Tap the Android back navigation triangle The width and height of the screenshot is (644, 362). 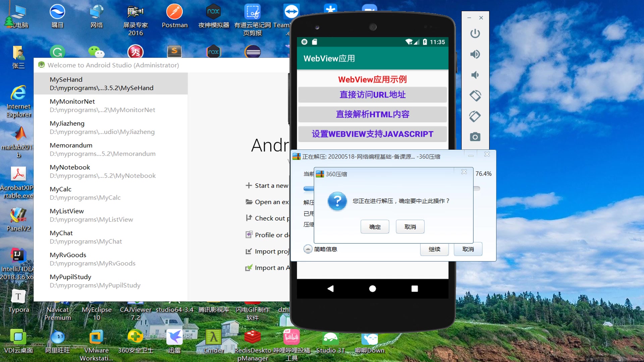(330, 289)
